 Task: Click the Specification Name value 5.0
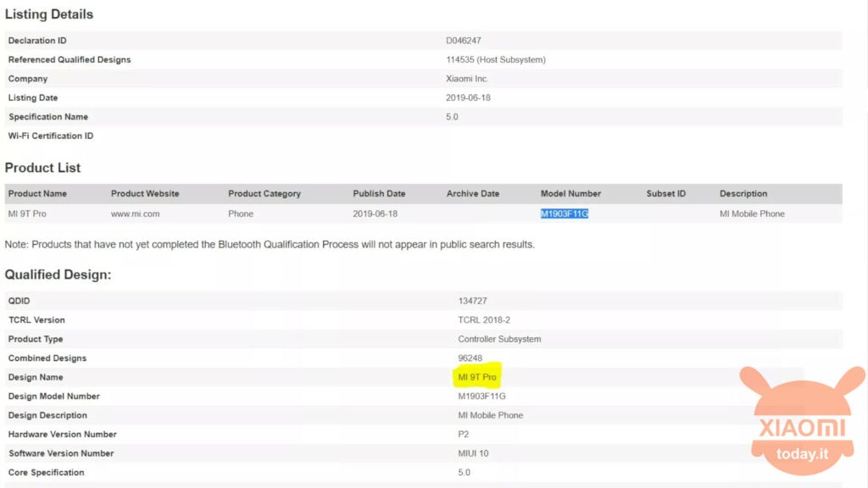coord(452,117)
